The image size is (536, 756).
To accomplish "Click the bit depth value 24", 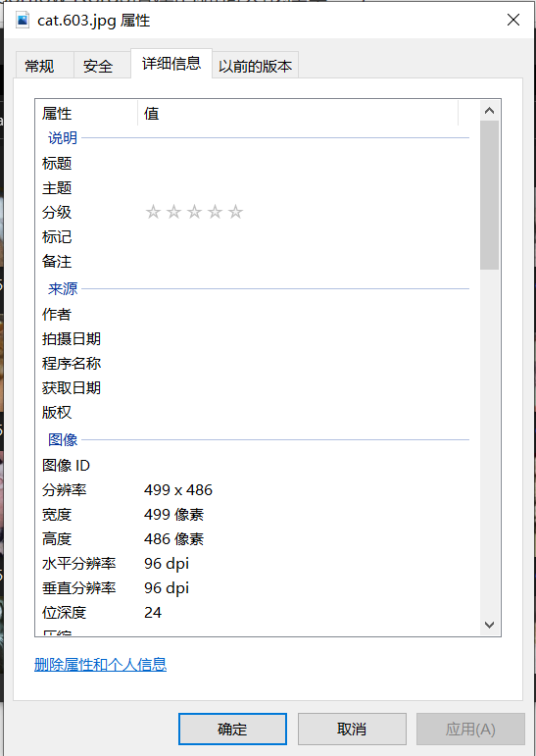I will click(153, 613).
